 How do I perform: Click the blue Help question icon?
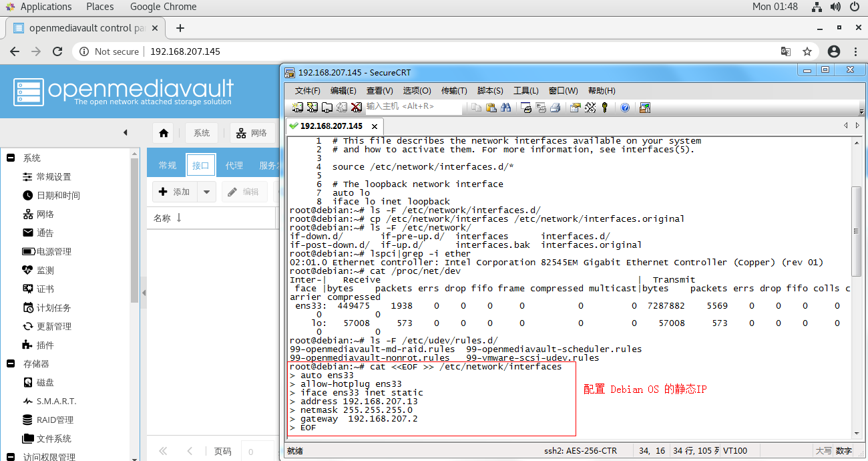[625, 107]
